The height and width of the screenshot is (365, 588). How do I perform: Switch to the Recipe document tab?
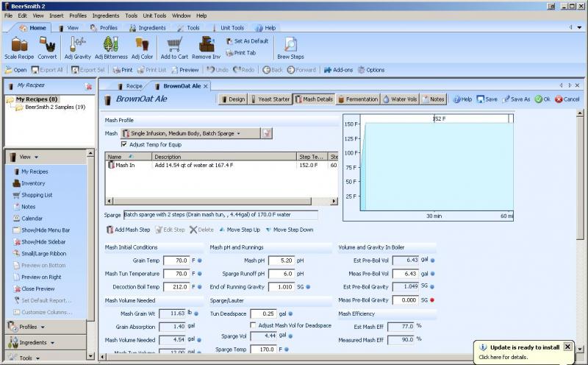pyautogui.click(x=131, y=86)
